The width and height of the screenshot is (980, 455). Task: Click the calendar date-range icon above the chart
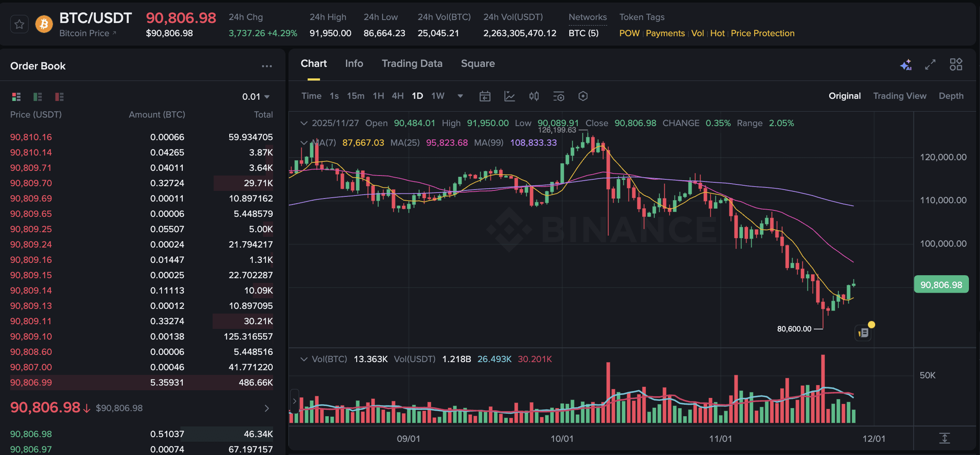tap(484, 96)
